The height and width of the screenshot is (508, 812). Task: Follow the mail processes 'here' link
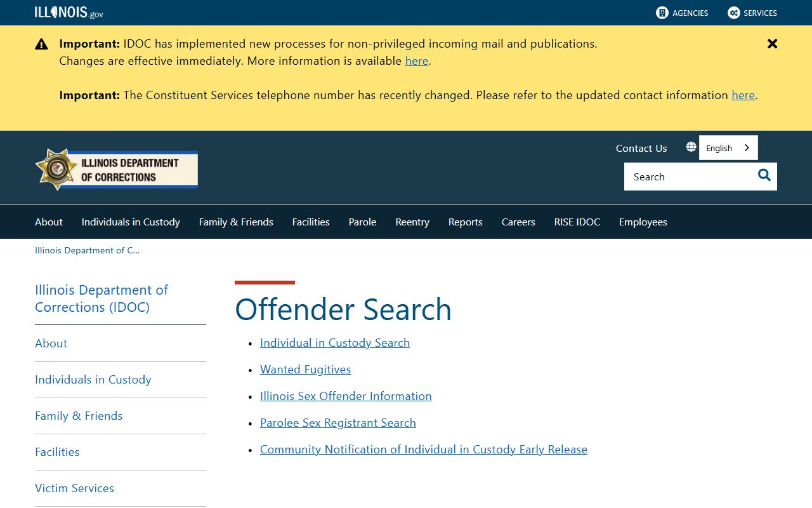pos(417,61)
